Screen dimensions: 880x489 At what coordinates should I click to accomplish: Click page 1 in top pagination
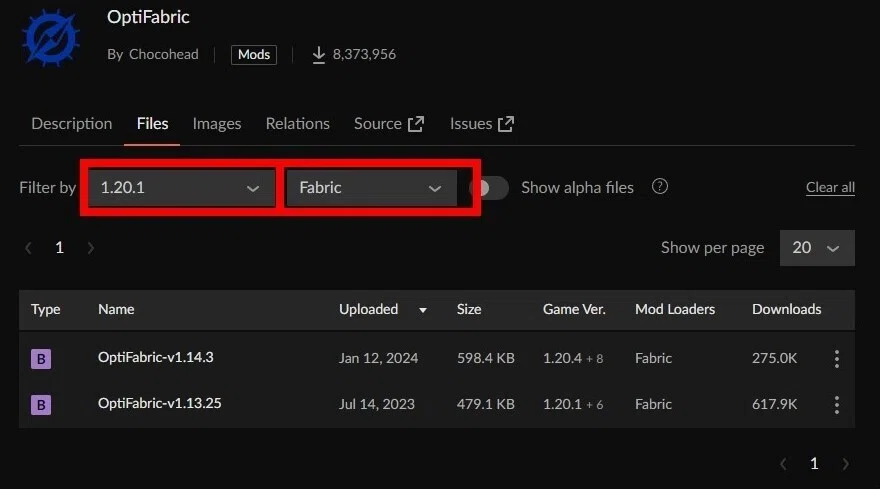(x=59, y=248)
